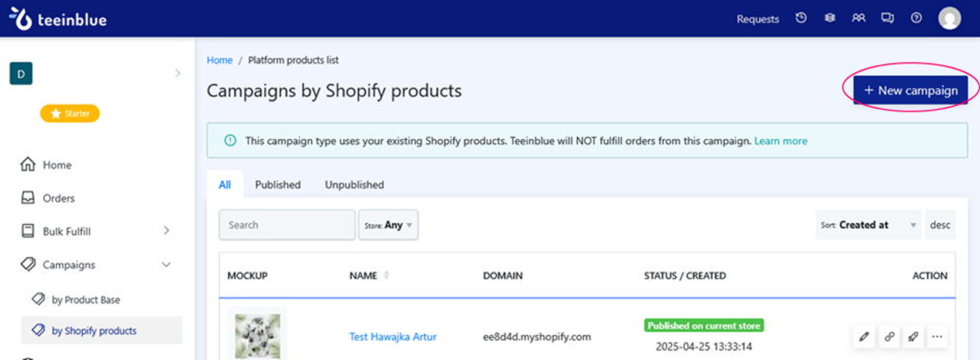Open the Test Hawajka Artur campaign link
The image size is (980, 360).
(x=393, y=337)
